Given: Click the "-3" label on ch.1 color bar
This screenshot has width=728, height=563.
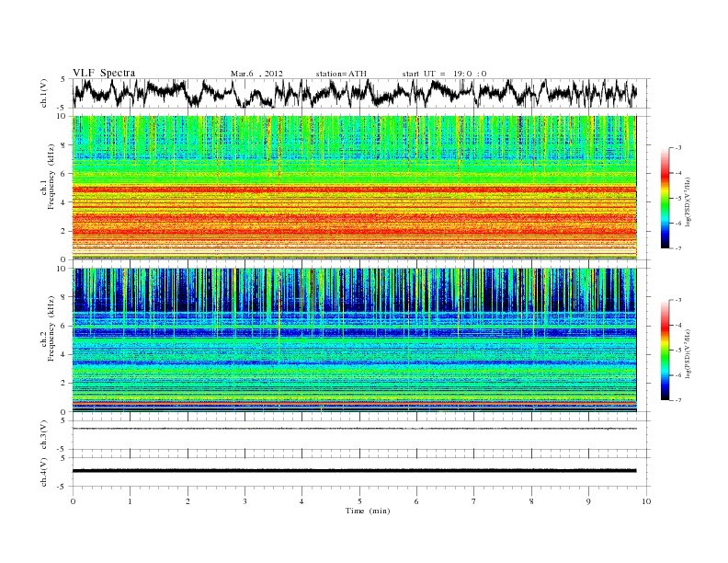Looking at the screenshot, I should 677,148.
